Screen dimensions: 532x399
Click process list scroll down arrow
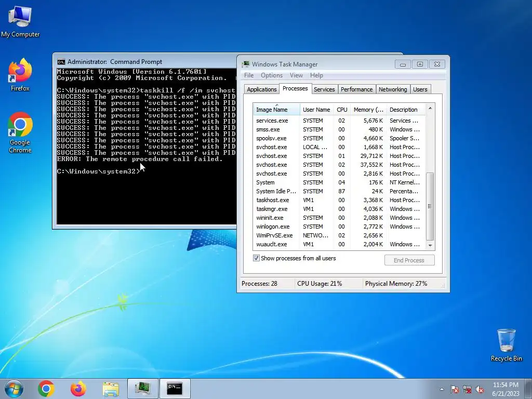tap(430, 245)
